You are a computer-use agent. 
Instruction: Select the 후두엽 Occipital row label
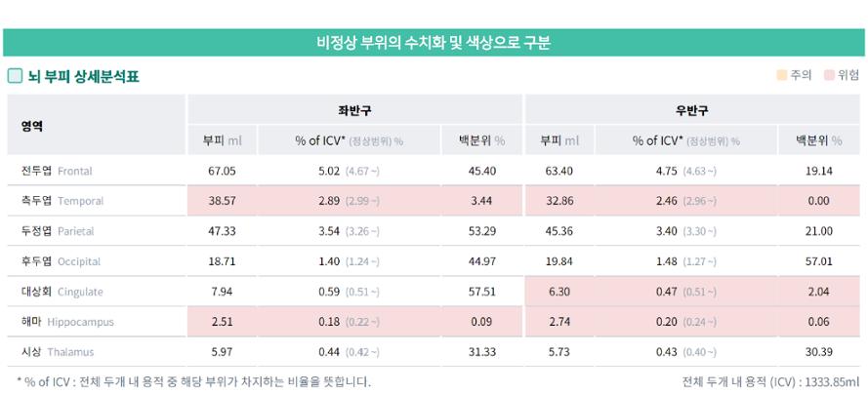[x=61, y=261]
